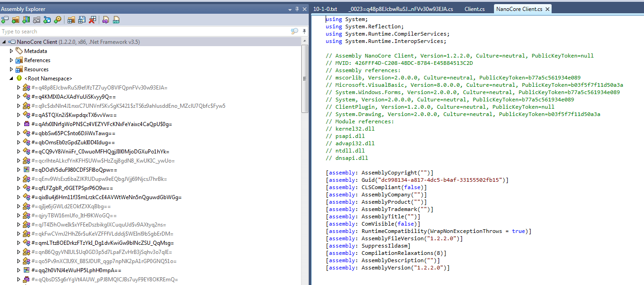The height and width of the screenshot is (285, 644).
Task: Expand the Metadata node
Action: point(12,51)
